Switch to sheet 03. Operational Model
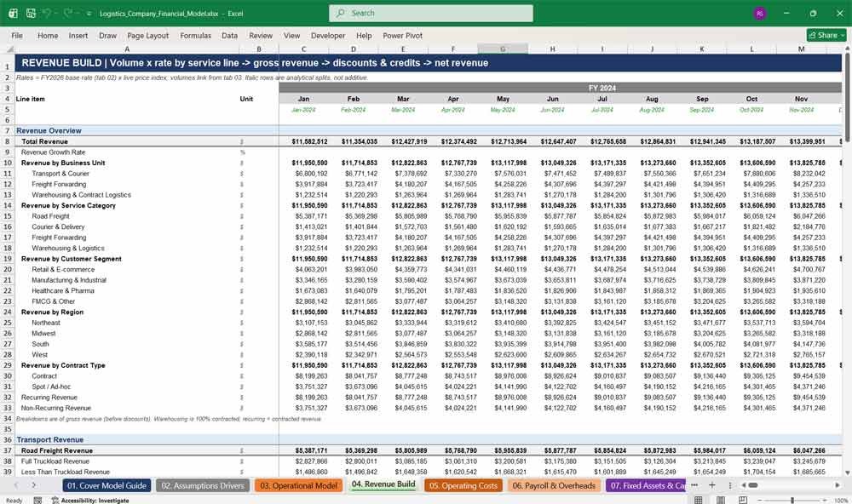Image resolution: width=852 pixels, height=504 pixels. (298, 485)
